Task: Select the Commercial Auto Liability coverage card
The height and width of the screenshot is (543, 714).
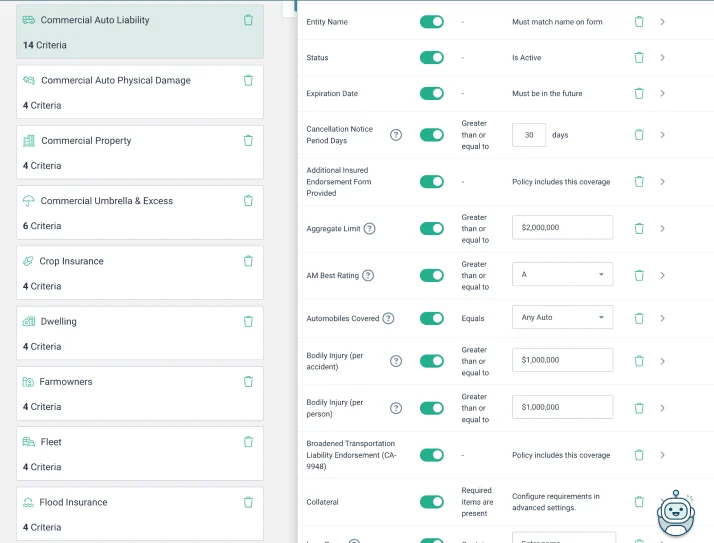Action: point(140,32)
